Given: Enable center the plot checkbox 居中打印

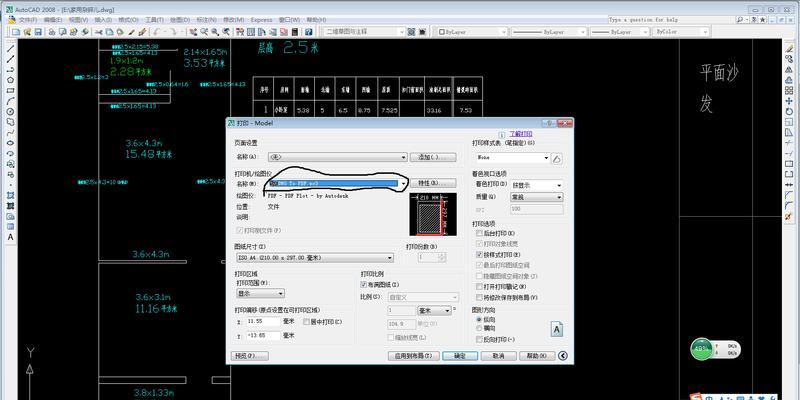Looking at the screenshot, I should pos(307,322).
